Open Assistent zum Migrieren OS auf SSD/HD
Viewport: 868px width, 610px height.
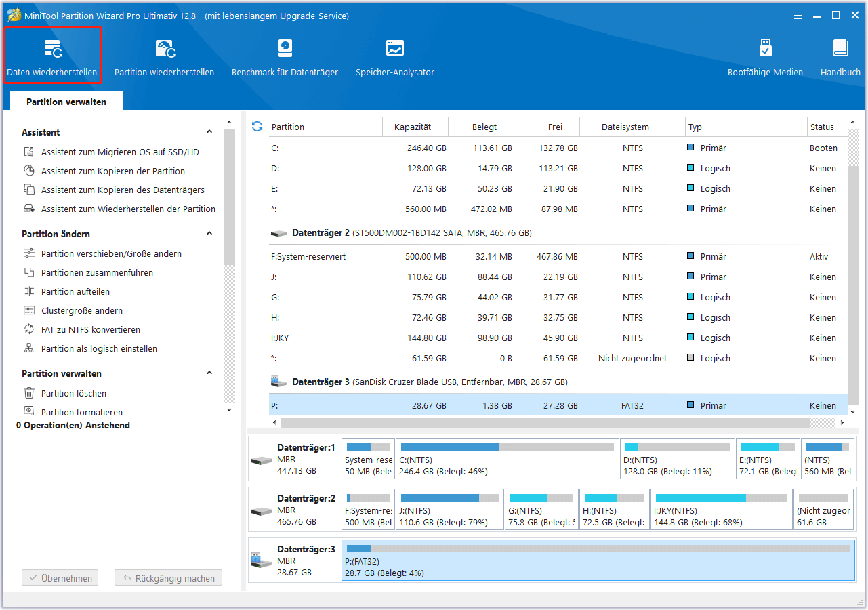click(120, 152)
